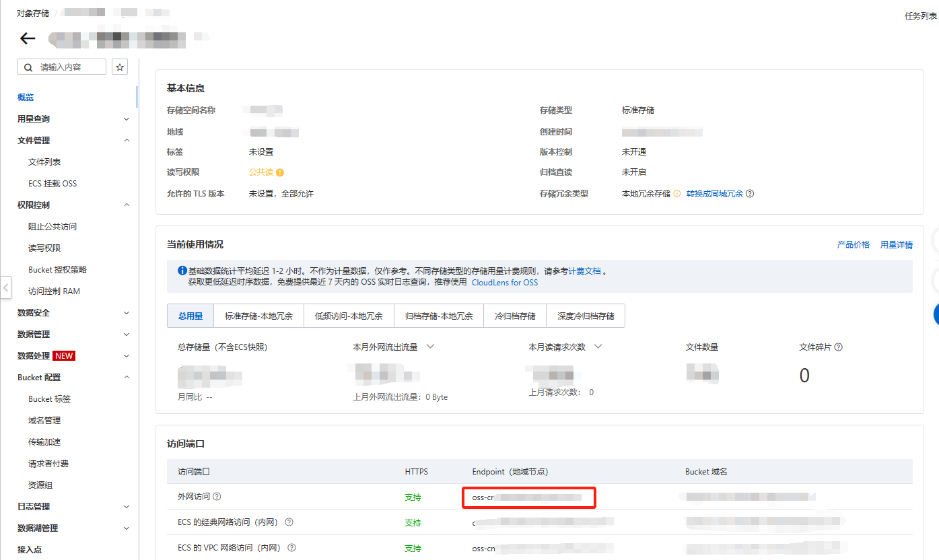The height and width of the screenshot is (560, 939).
Task: Open Bucket 标签 in the sidebar
Action: [x=49, y=399]
